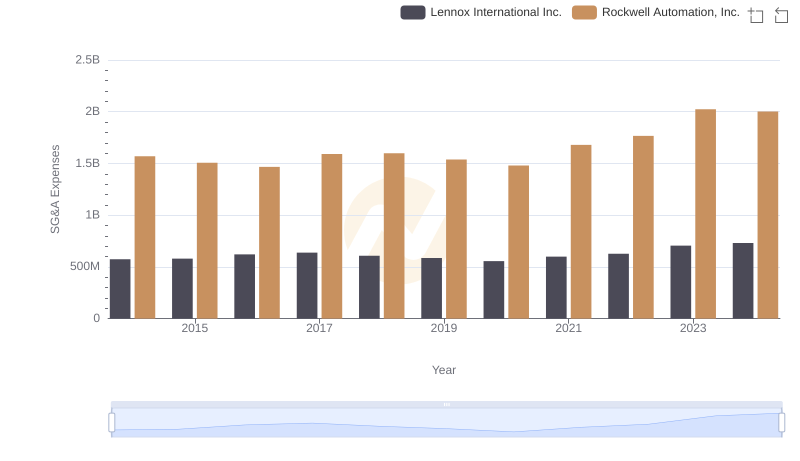This screenshot has width=800, height=461.
Task: Click the 2021 x-axis label
Action: pos(568,328)
